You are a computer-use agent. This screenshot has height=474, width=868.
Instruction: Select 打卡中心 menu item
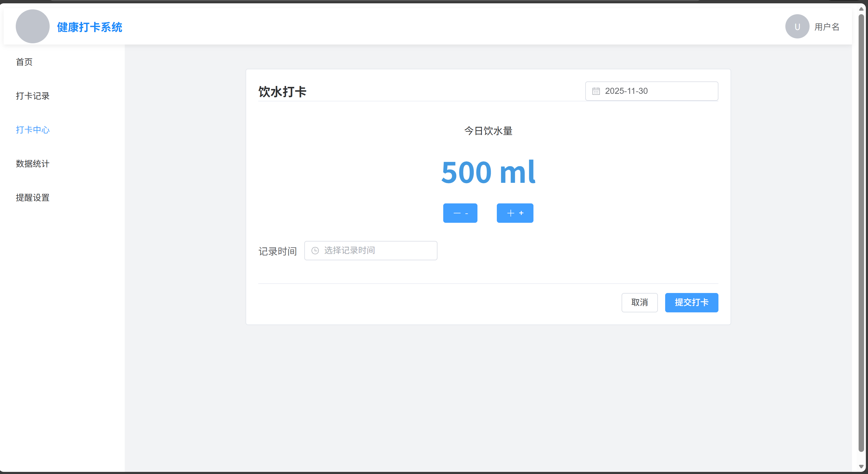[33, 130]
